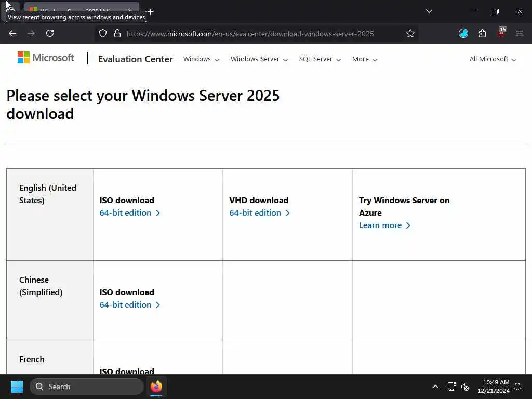Open the red extension with badge 15
This screenshot has width=532, height=399.
[x=501, y=33]
